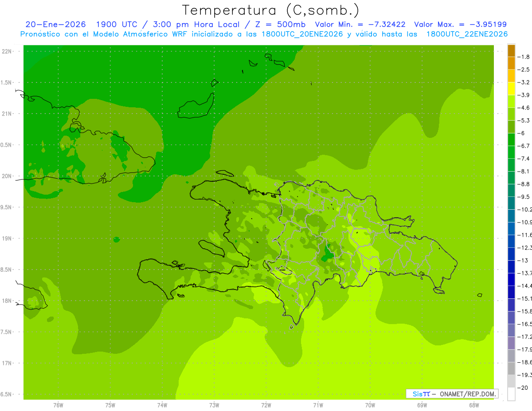Click the "-2.5" colorbar value
The image size is (532, 411).
point(524,70)
